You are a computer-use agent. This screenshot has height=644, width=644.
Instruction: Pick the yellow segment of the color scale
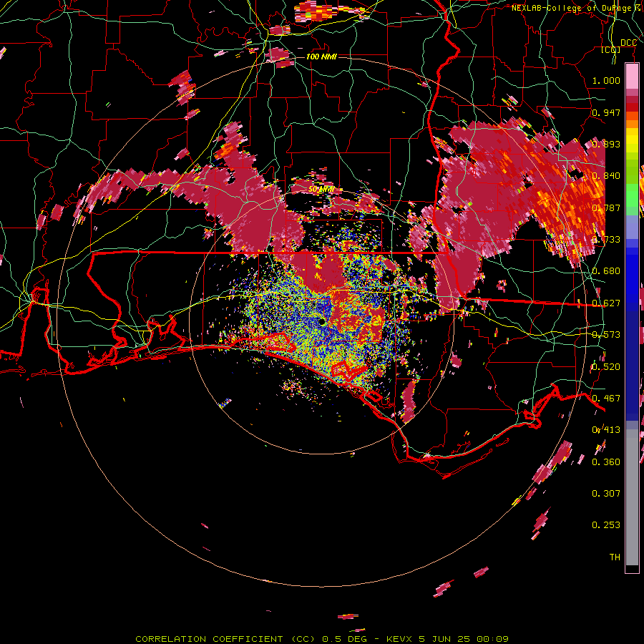click(x=632, y=141)
